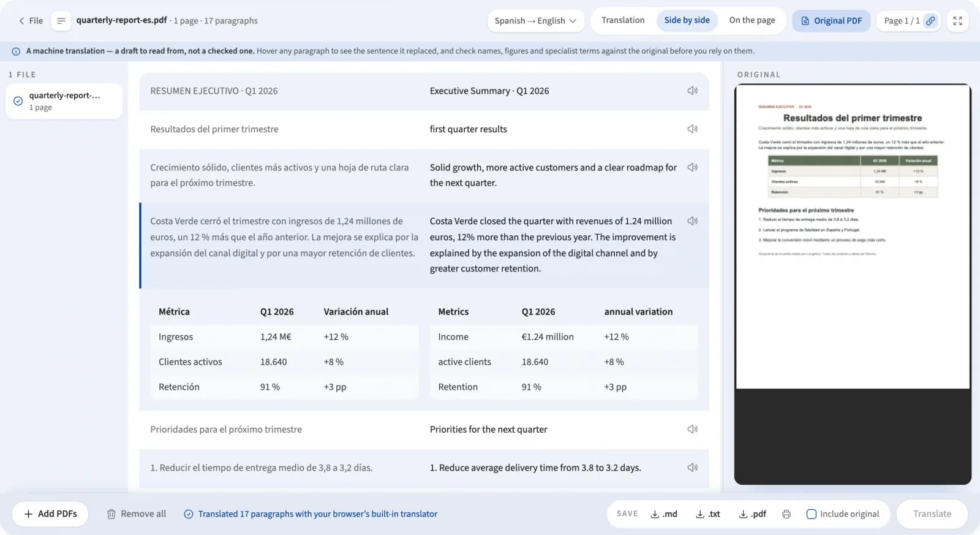Click the 18.640 cell in the Spanish table
Image resolution: width=980 pixels, height=535 pixels.
click(273, 362)
